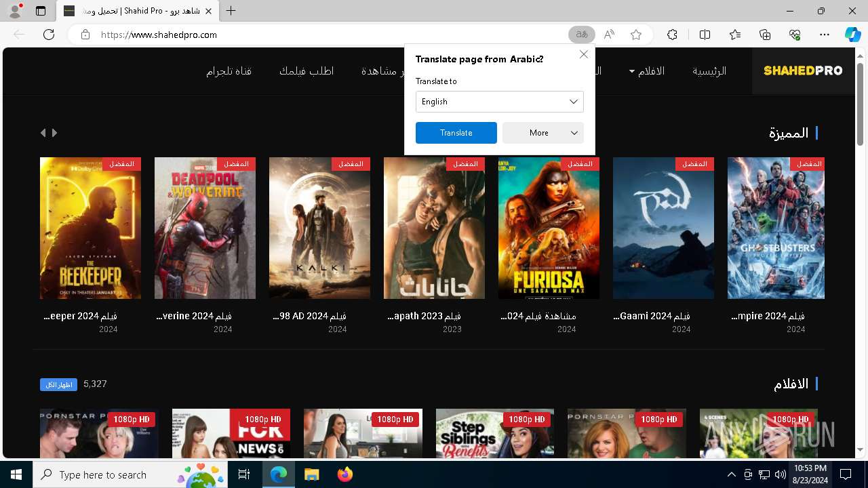Click اظهار الكل show all button
Image resolution: width=868 pixels, height=488 pixels.
coord(58,384)
